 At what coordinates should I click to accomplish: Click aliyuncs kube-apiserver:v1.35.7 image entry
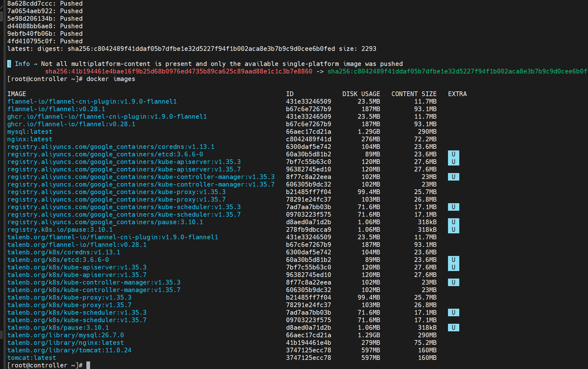coord(124,169)
